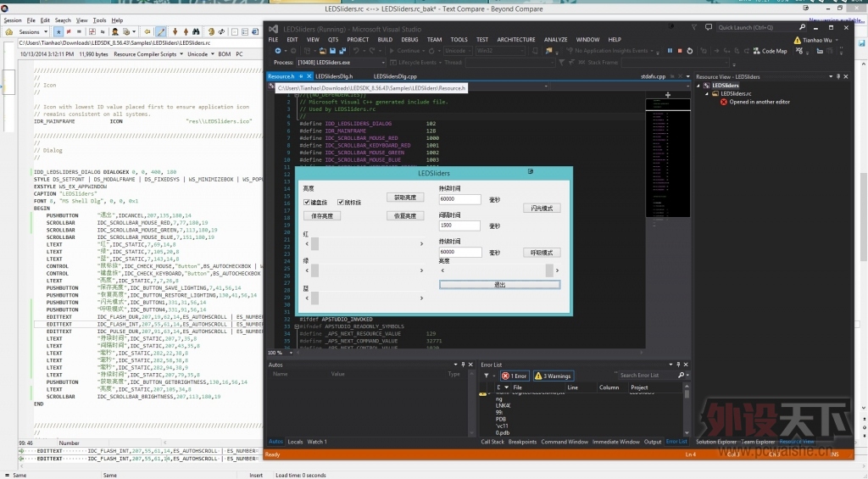
Task: Toggle Show All (star) icon in Beyond Compare
Action: (x=58, y=31)
